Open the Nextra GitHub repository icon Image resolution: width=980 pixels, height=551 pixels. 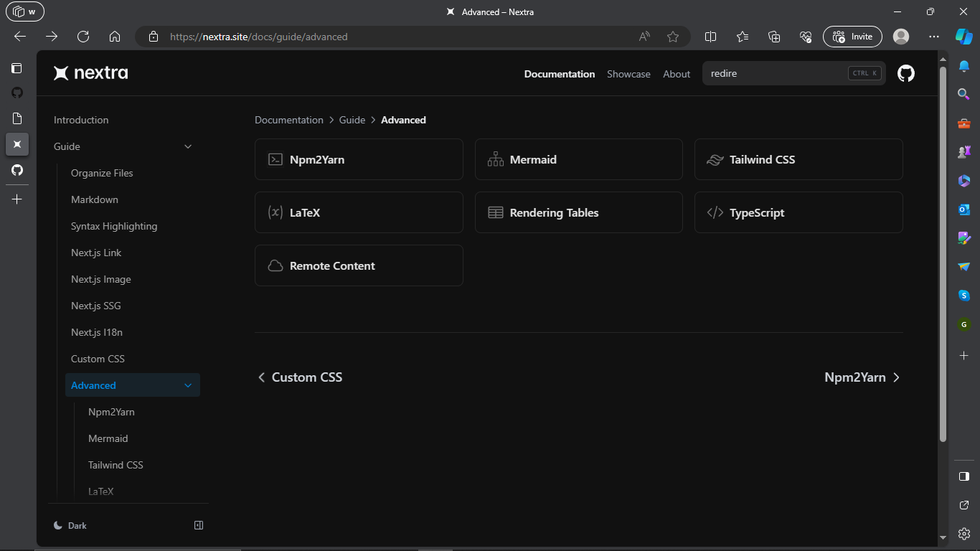tap(905, 73)
